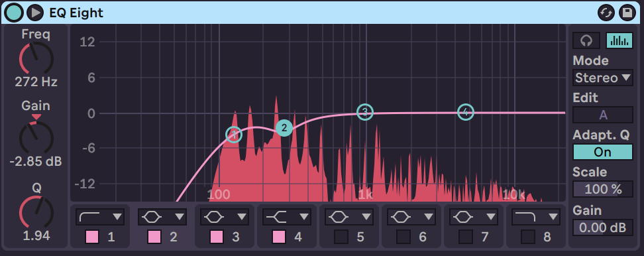Screen dimensions: 644x256
Task: Open band 2 filter type dropdown arrow
Action: coord(180,217)
